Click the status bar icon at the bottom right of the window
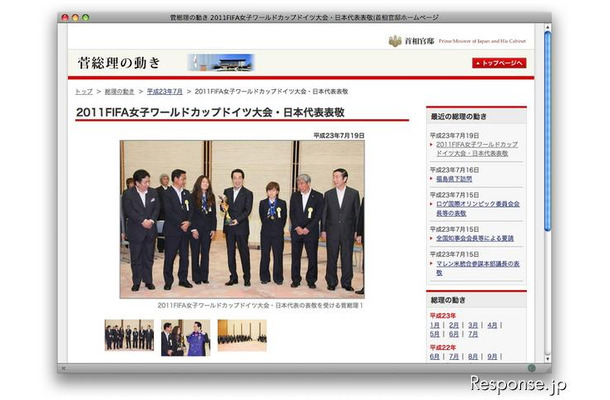Image resolution: width=610 pixels, height=400 pixels. [531, 368]
